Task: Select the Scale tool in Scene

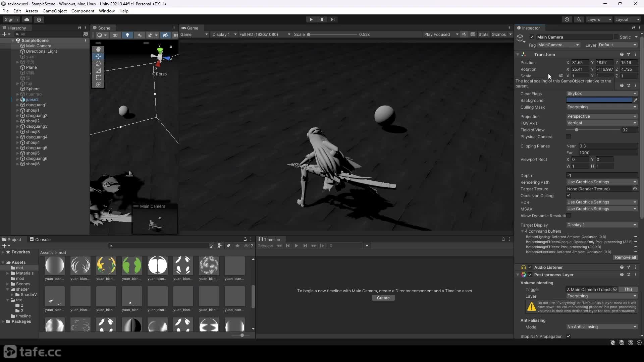Action: pos(98,70)
